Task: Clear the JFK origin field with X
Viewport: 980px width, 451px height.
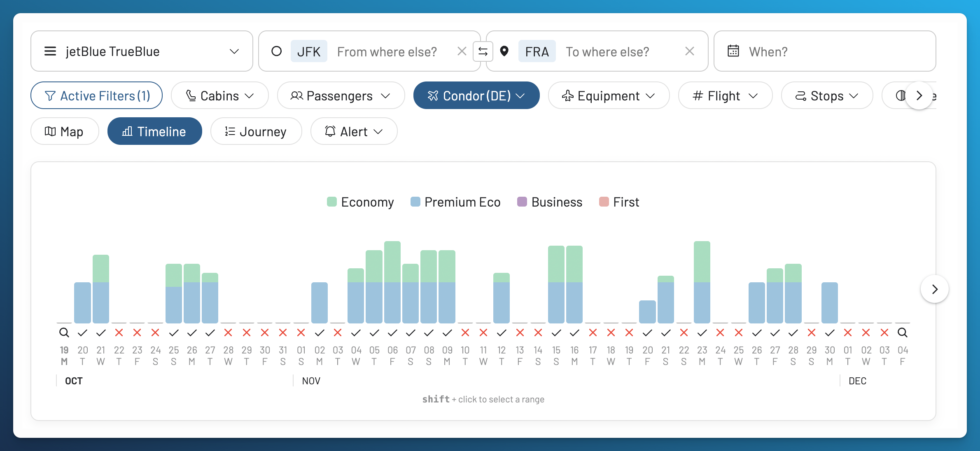Action: 462,51
